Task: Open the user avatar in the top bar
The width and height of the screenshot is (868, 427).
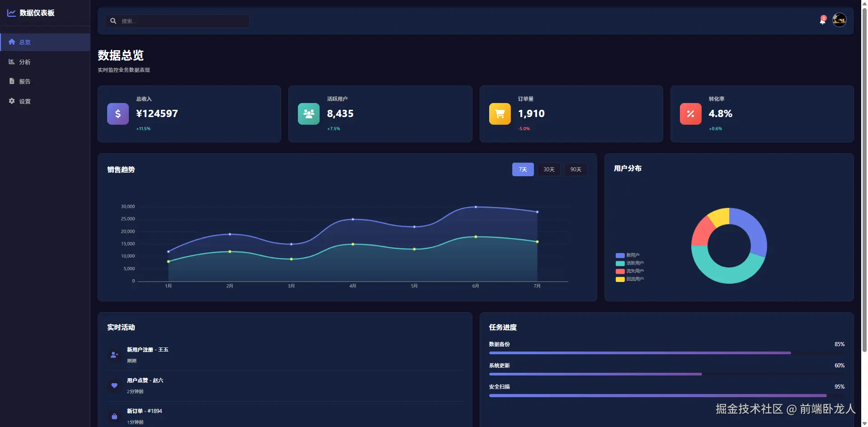Action: point(840,20)
